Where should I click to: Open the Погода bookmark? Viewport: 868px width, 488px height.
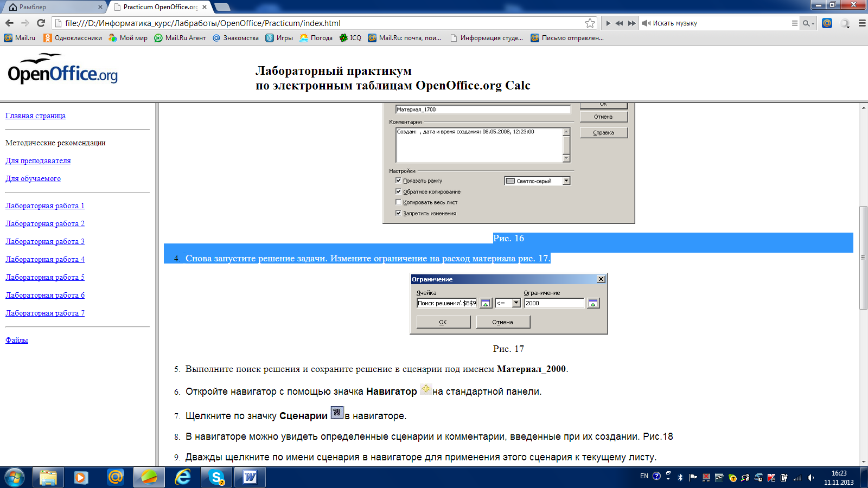pyautogui.click(x=316, y=38)
